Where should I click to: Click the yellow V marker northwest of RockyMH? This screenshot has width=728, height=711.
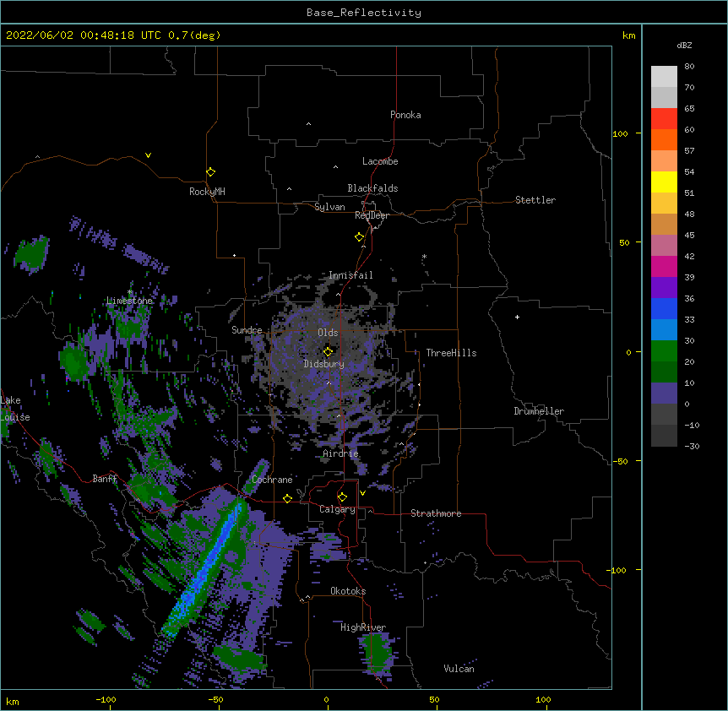[148, 155]
